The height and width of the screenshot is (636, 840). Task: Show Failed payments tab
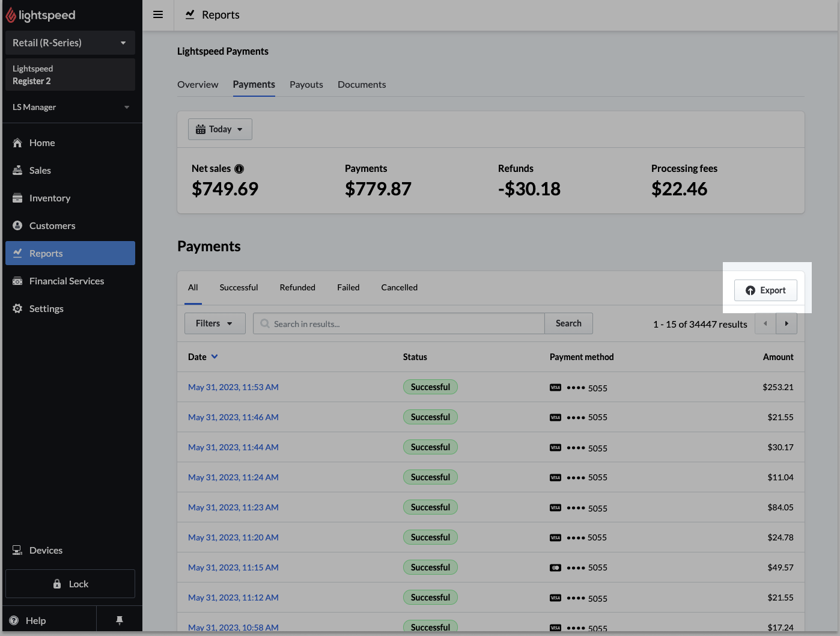click(x=348, y=287)
